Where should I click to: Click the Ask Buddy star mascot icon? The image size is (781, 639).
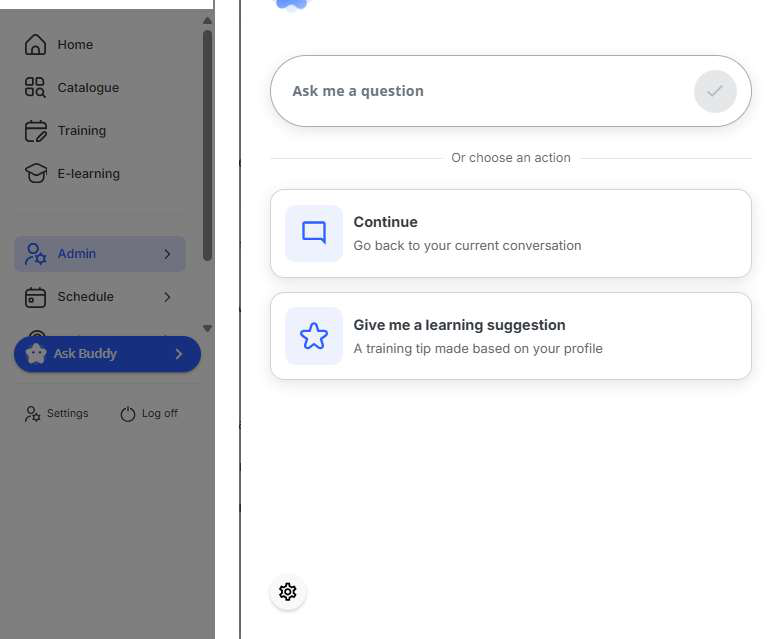click(x=36, y=354)
